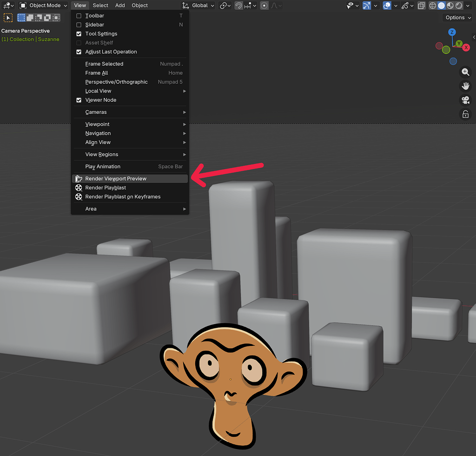Uncheck the Viewer Node option
The image size is (476, 456).
(79, 100)
